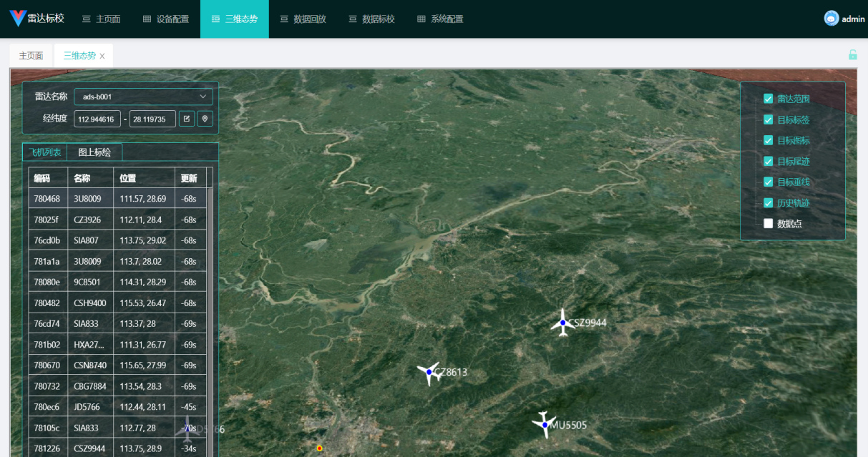The height and width of the screenshot is (457, 868).
Task: Click the edit coordinates icon button
Action: pyautogui.click(x=187, y=119)
